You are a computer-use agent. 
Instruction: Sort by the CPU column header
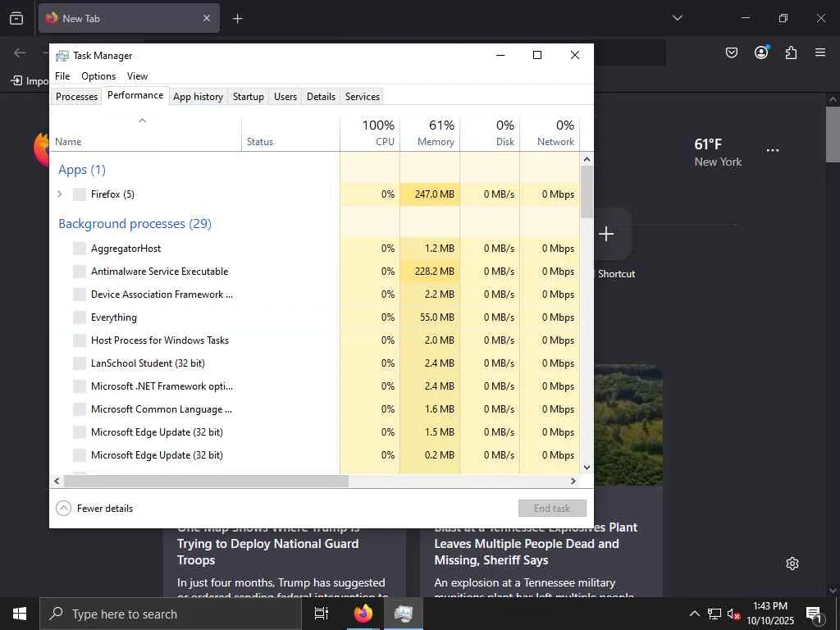pyautogui.click(x=370, y=133)
